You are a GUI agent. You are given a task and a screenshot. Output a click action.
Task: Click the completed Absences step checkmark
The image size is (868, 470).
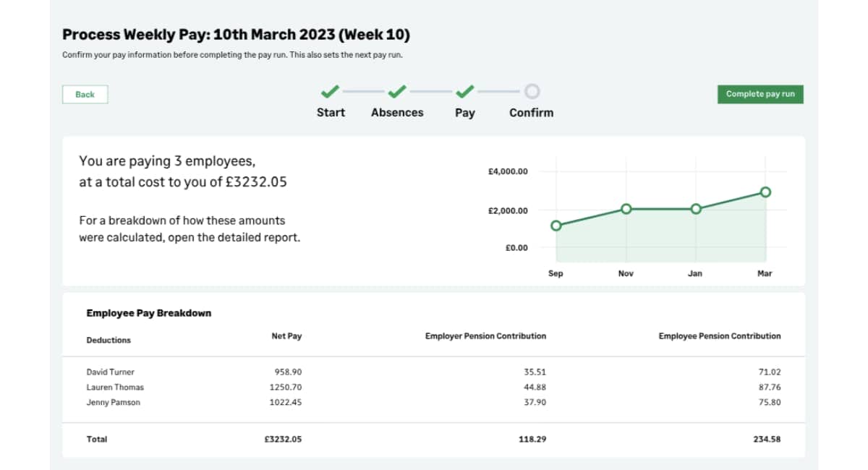pyautogui.click(x=397, y=92)
